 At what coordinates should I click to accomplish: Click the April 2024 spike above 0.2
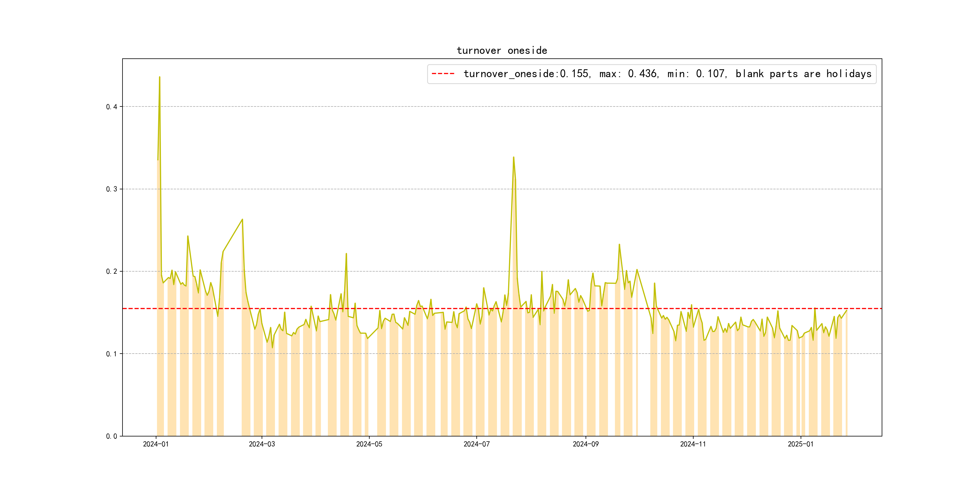click(346, 254)
